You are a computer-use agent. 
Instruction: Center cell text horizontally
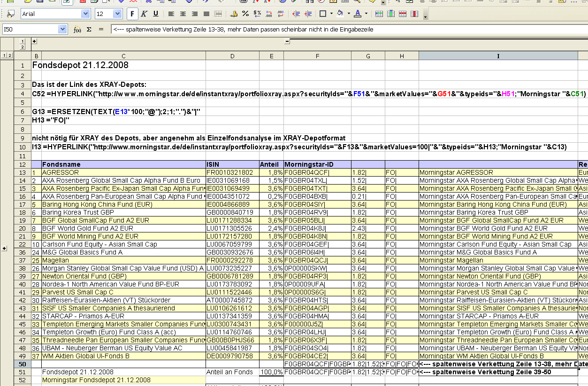pyautogui.click(x=183, y=14)
